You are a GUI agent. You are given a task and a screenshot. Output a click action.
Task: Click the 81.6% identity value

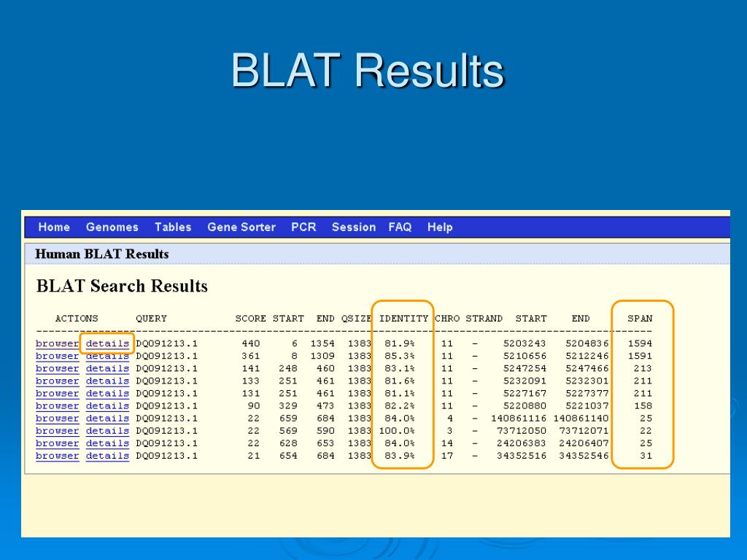tap(400, 381)
